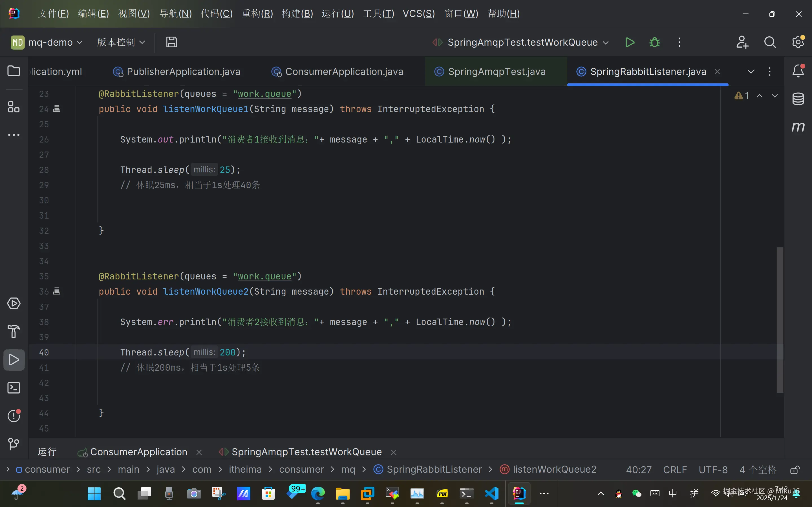Open the 版本控制 dropdown
The width and height of the screenshot is (812, 507).
pos(121,43)
